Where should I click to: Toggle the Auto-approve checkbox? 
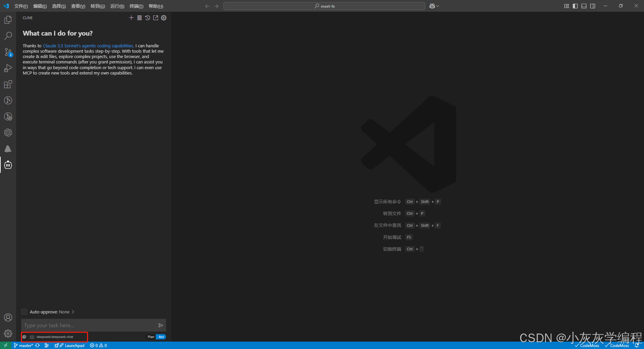tap(24, 312)
